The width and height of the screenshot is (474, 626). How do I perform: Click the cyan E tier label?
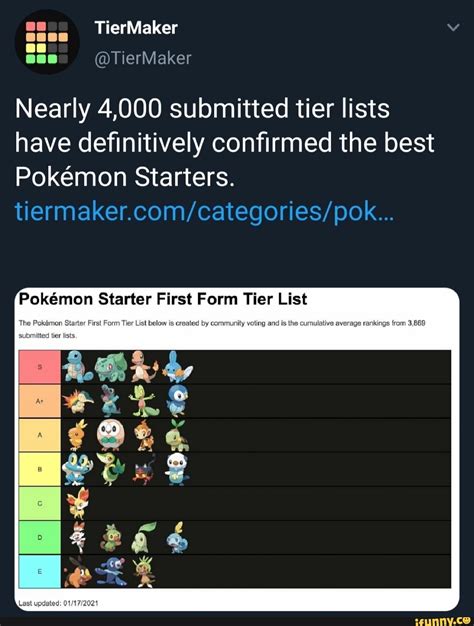coord(40,571)
